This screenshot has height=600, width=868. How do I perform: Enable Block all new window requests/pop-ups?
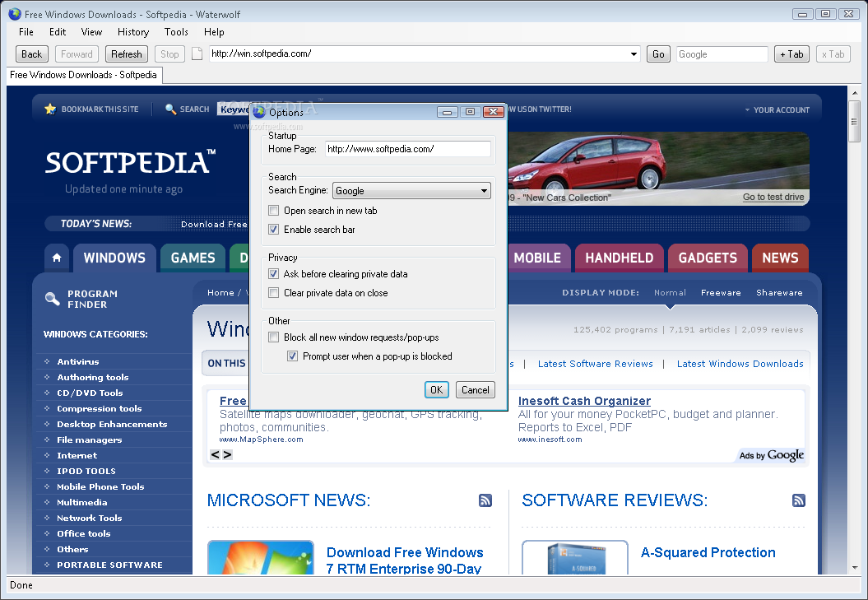[x=273, y=337]
